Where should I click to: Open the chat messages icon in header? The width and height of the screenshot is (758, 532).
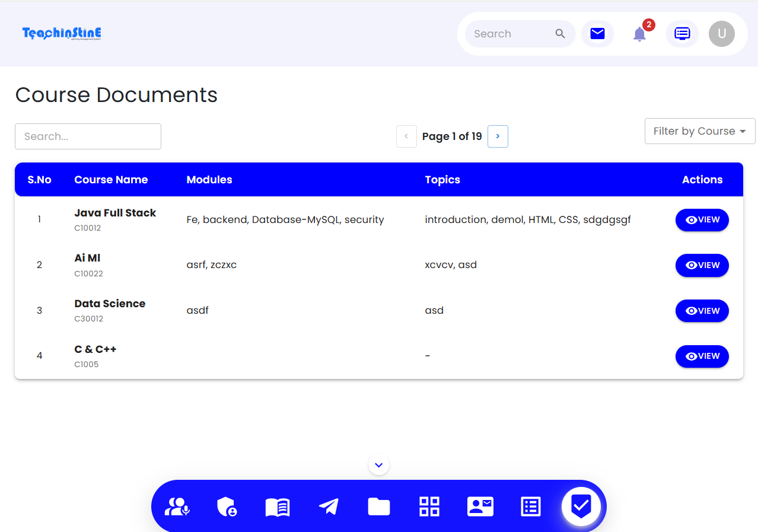point(682,34)
